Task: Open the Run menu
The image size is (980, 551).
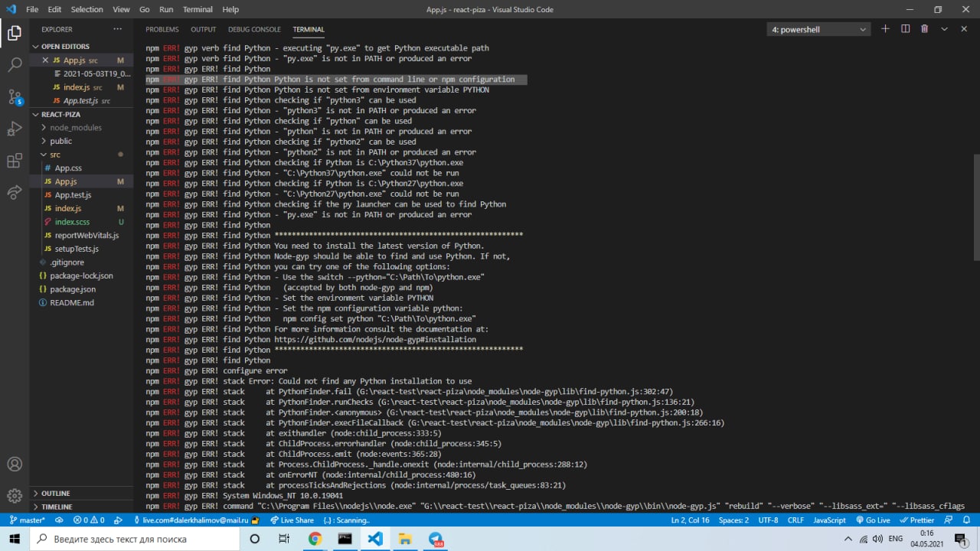Action: tap(166, 9)
